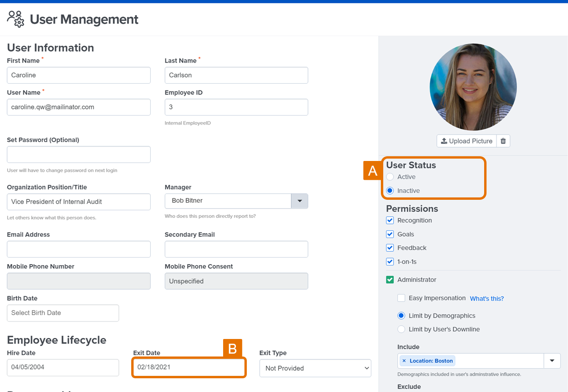
Task: Select the Inactive user status
Action: click(390, 191)
